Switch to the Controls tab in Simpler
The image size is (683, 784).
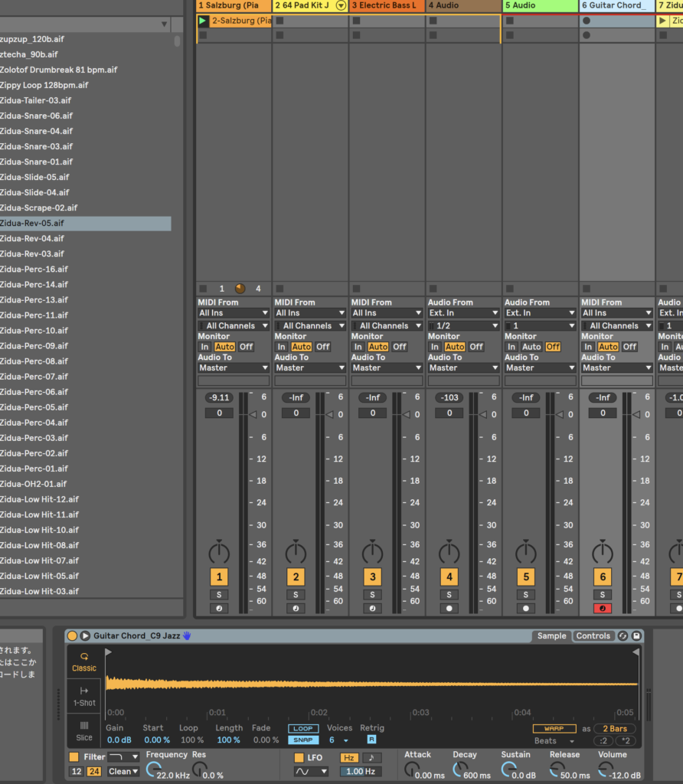click(x=593, y=636)
